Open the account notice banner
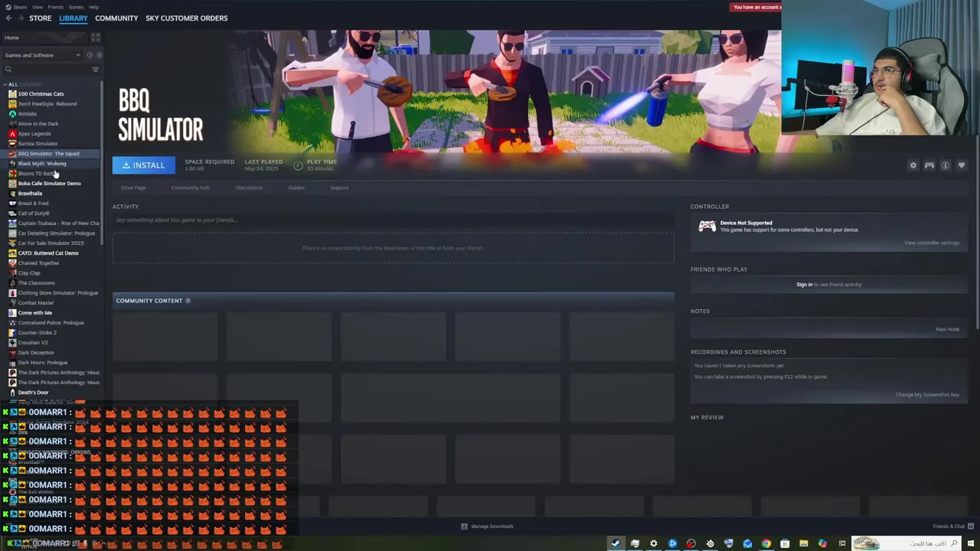 756,8
